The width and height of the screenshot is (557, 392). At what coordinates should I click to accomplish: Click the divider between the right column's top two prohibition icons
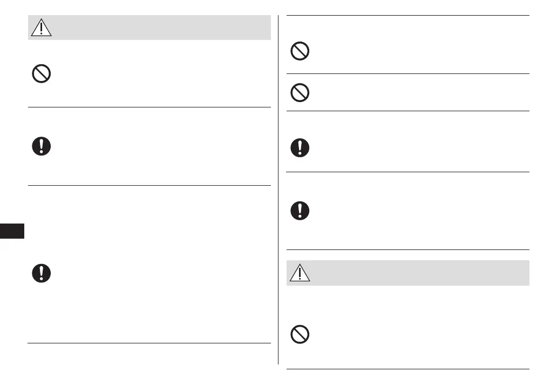407,74
